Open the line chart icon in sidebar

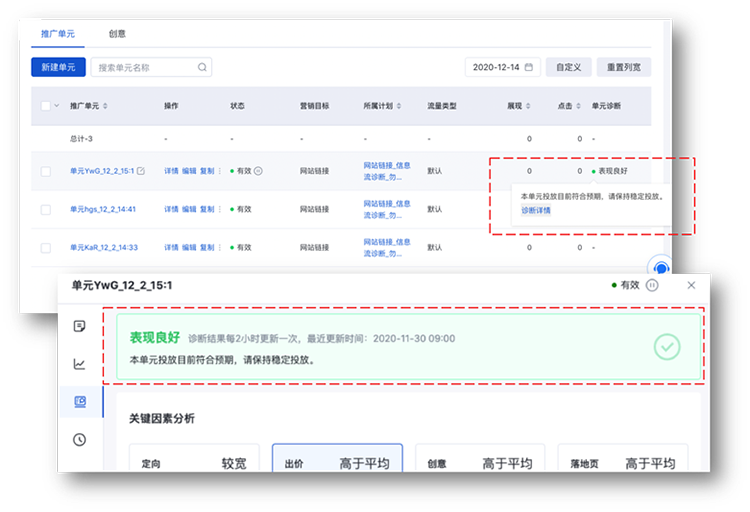coord(80,364)
